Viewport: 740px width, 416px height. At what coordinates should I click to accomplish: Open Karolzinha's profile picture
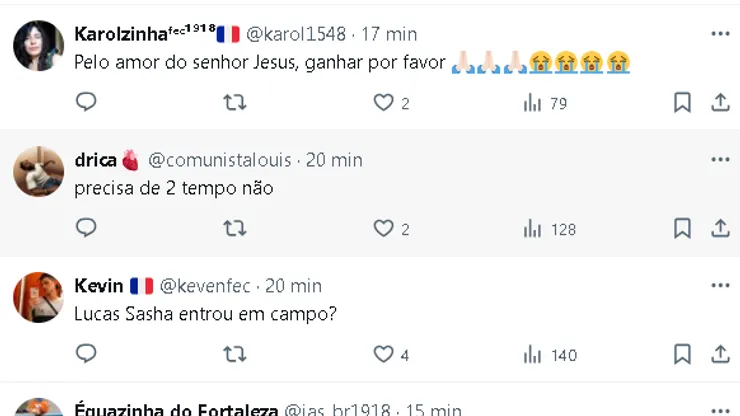(39, 45)
